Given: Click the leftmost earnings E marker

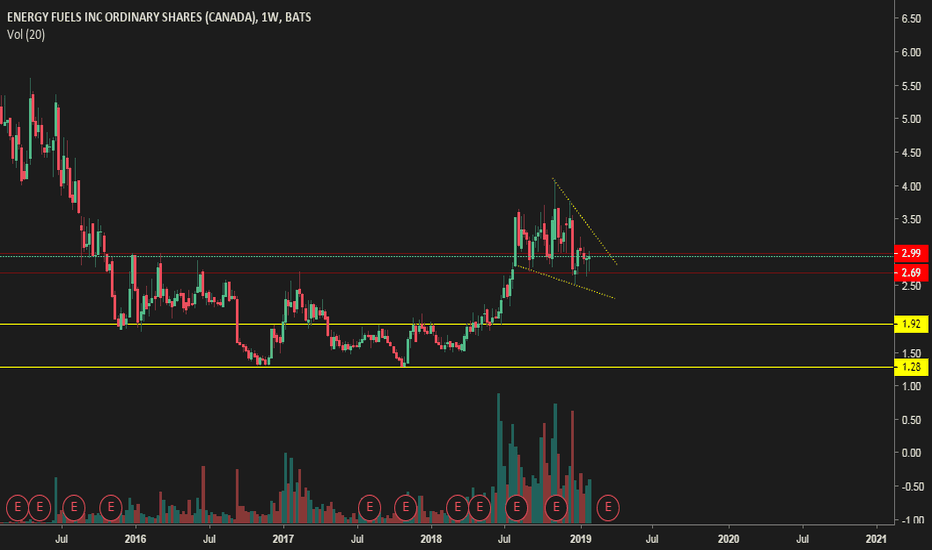Looking at the screenshot, I should [x=18, y=507].
